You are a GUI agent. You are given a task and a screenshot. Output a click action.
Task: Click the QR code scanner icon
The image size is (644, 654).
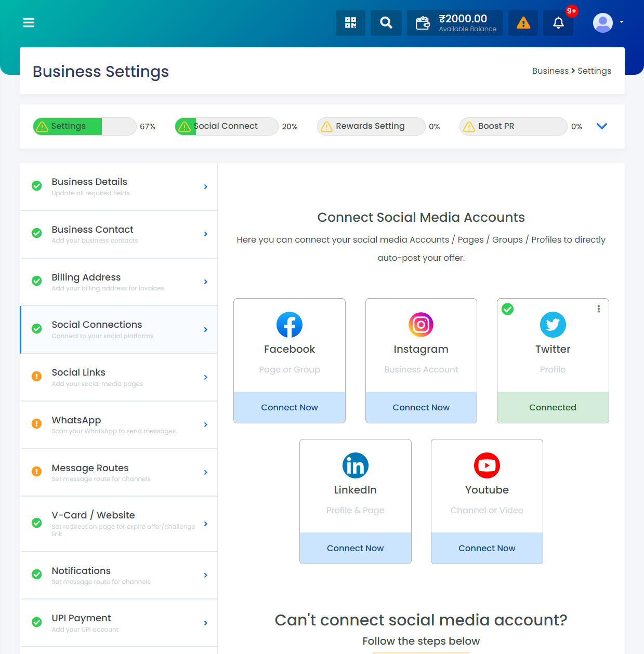tap(351, 23)
